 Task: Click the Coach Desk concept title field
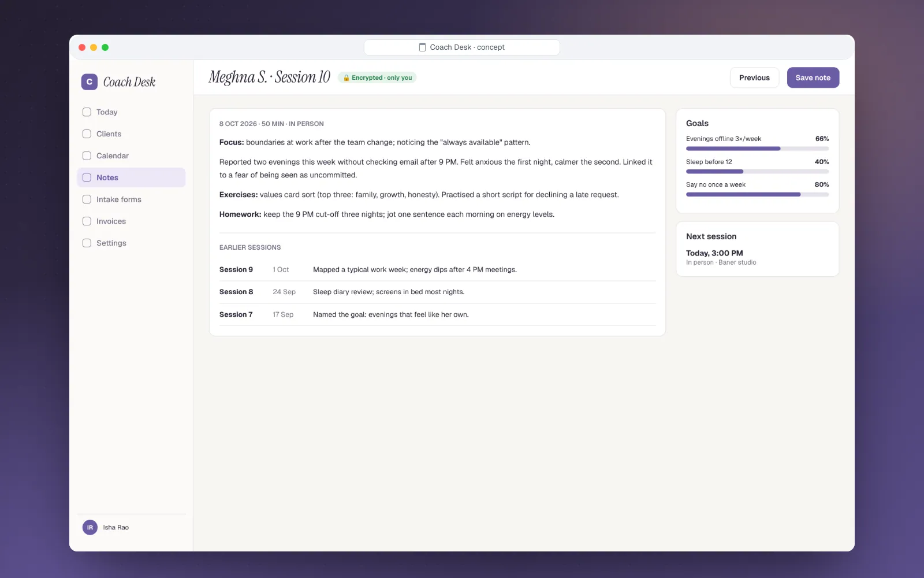[462, 47]
